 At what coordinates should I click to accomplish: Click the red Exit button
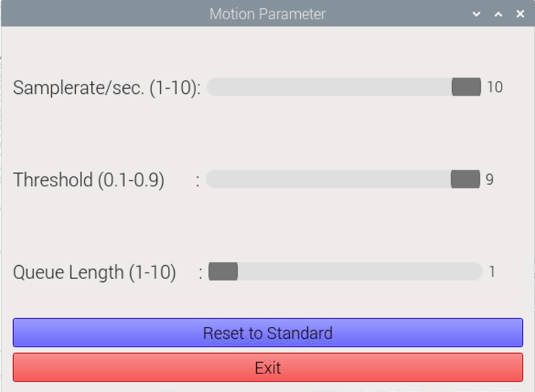coord(268,367)
